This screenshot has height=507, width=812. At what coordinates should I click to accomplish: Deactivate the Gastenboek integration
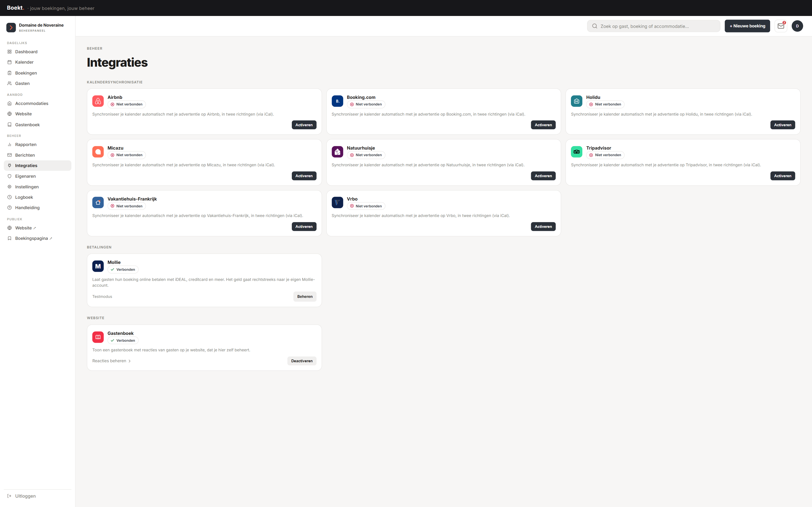tap(302, 361)
